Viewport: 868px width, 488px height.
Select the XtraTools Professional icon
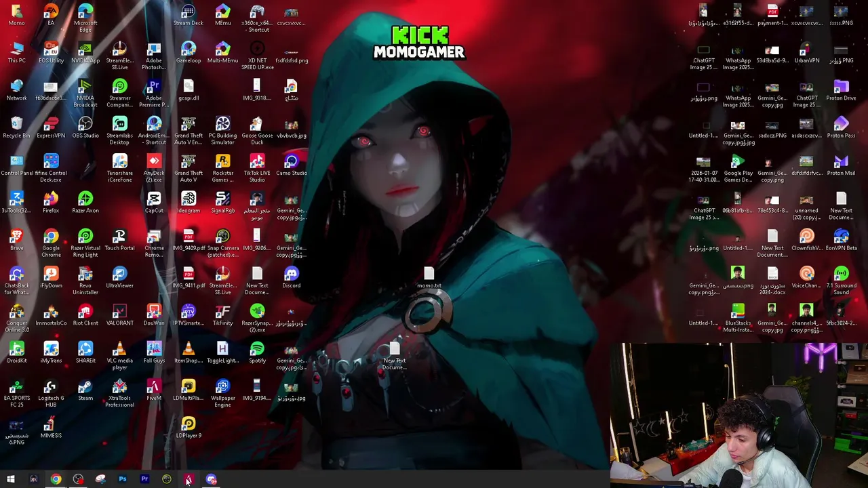click(120, 393)
